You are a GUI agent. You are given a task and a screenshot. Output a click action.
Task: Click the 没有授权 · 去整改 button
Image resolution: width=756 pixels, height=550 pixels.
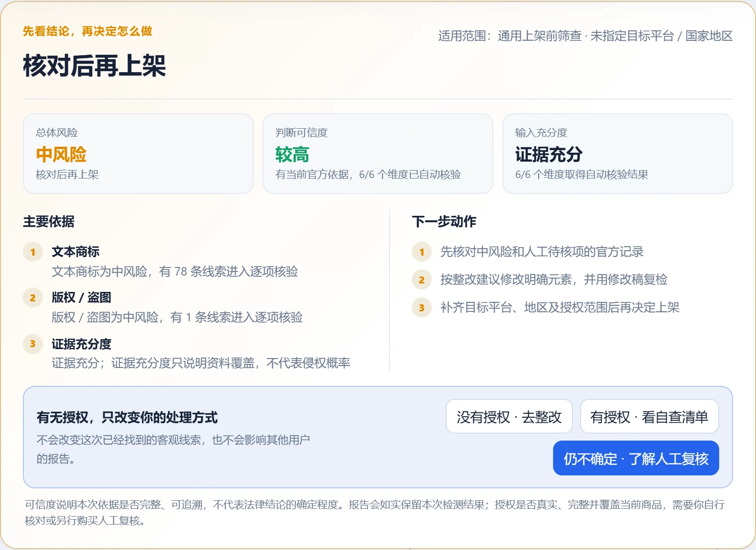509,417
